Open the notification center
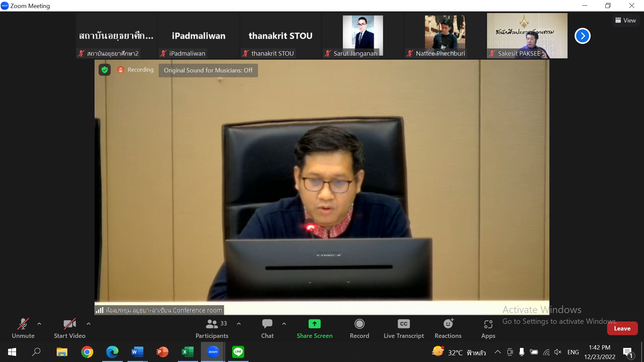 (628, 352)
